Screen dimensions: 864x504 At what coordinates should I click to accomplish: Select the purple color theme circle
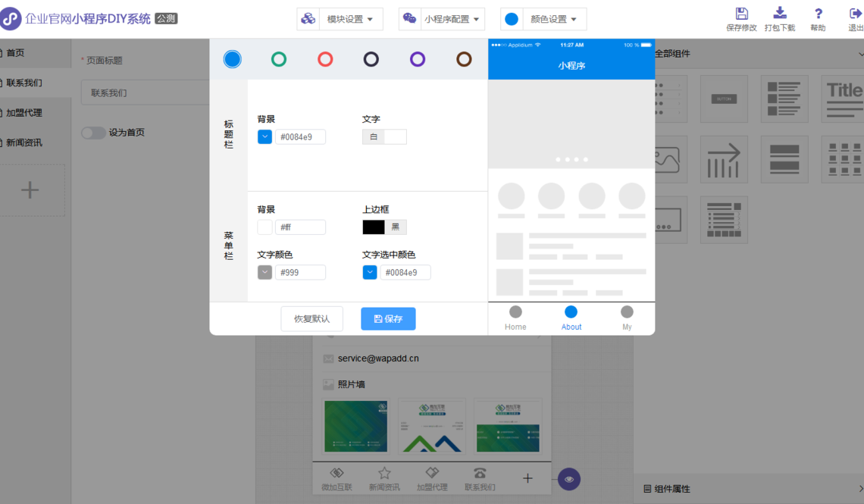418,59
